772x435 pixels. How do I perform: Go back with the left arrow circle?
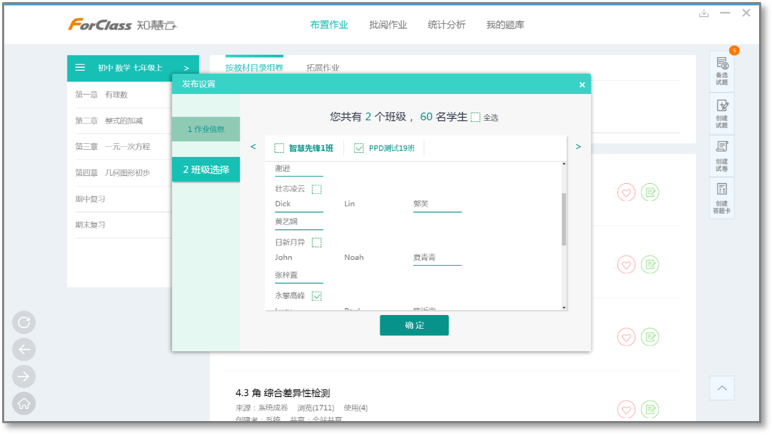coord(24,350)
